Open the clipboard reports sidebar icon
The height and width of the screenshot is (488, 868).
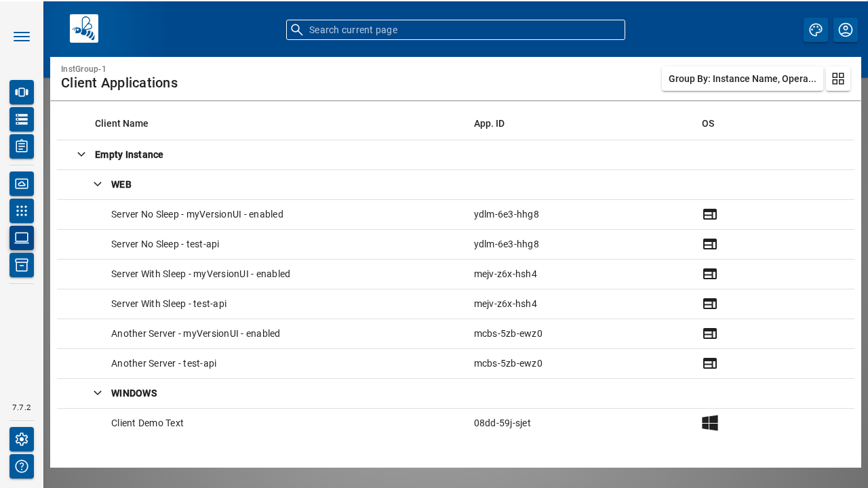21,146
